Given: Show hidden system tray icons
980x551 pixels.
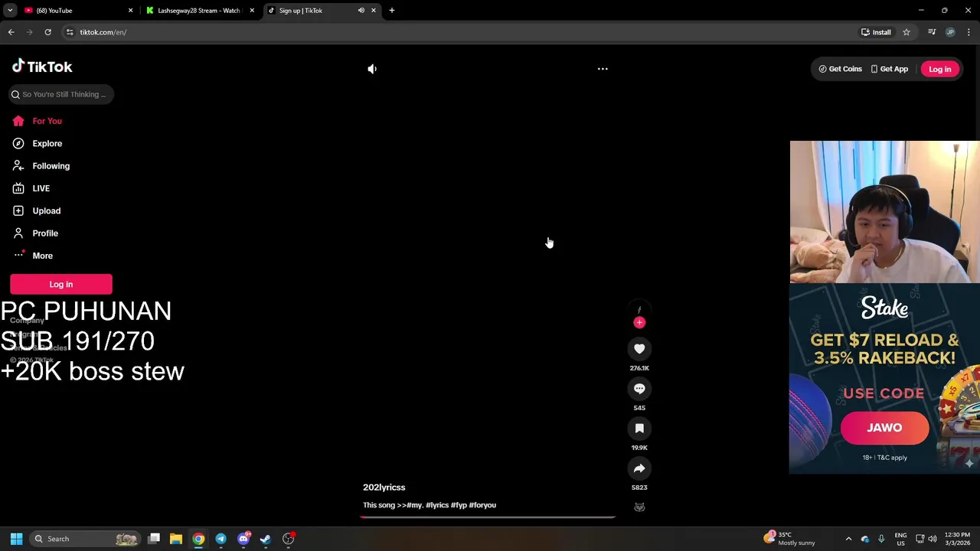Looking at the screenshot, I should (x=848, y=539).
